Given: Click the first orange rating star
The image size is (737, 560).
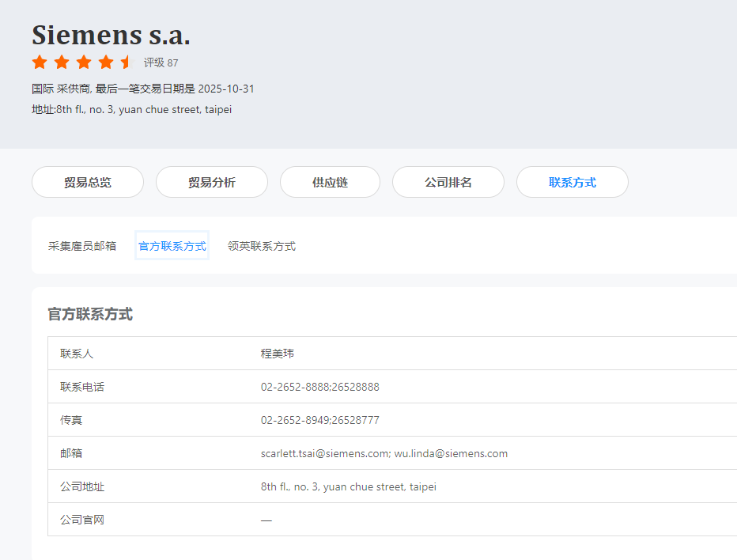Looking at the screenshot, I should pos(40,62).
